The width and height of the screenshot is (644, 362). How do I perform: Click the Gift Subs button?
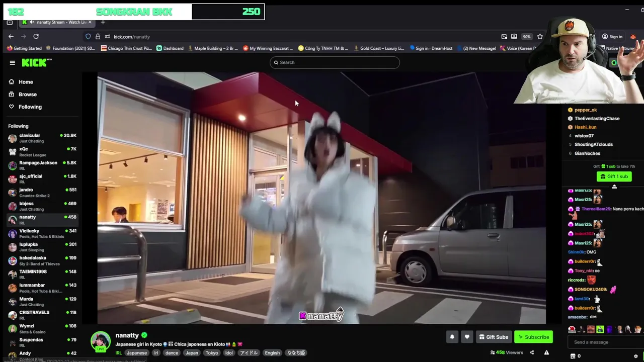494,337
